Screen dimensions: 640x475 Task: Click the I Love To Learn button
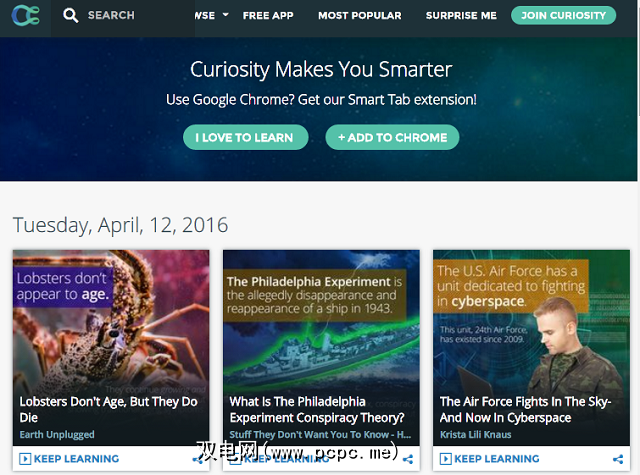coord(245,137)
